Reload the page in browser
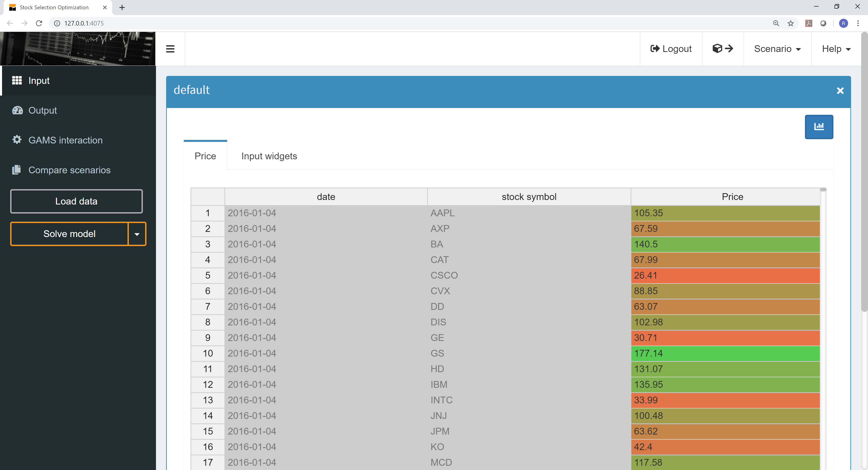The height and width of the screenshot is (470, 868). [x=39, y=23]
